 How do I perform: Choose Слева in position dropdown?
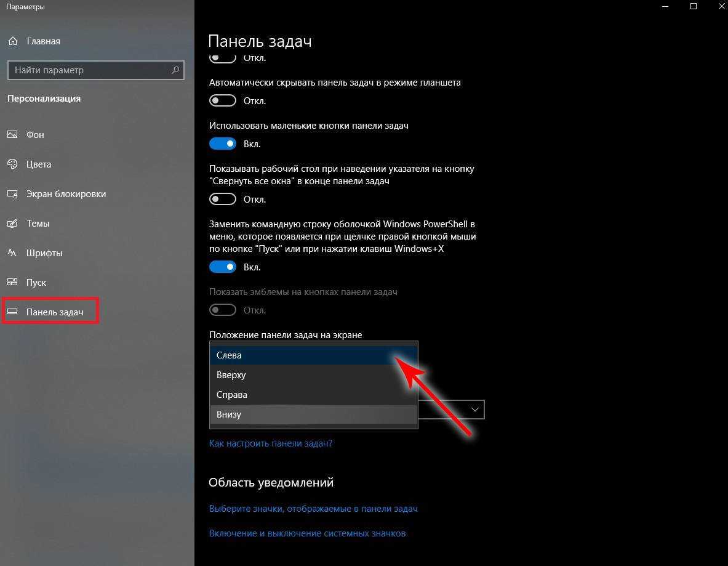(x=314, y=355)
